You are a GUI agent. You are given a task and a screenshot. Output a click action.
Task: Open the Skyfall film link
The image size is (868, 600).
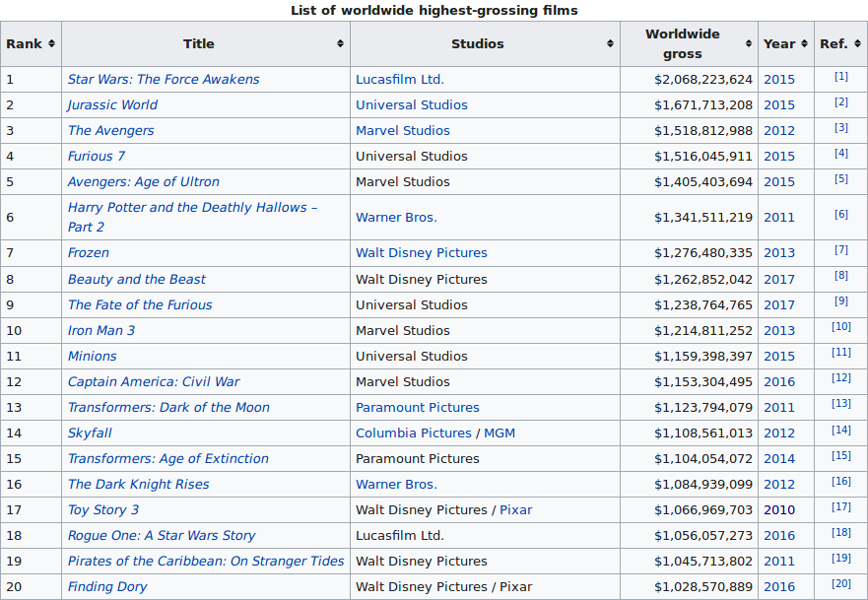(x=90, y=433)
